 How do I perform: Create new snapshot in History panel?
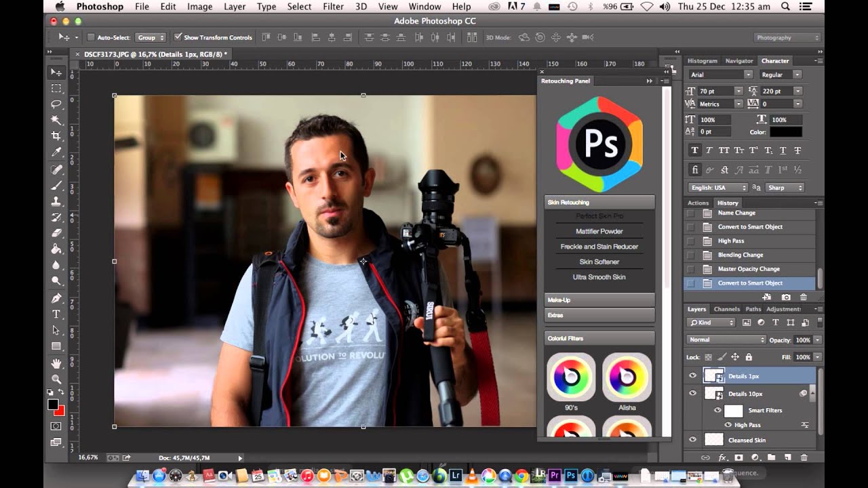786,297
